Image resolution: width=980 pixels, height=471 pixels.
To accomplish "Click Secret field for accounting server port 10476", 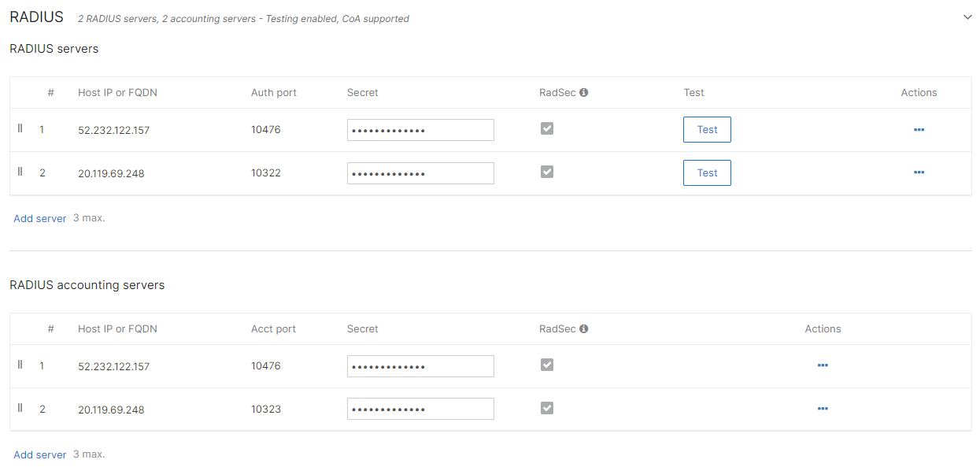I will pyautogui.click(x=420, y=366).
